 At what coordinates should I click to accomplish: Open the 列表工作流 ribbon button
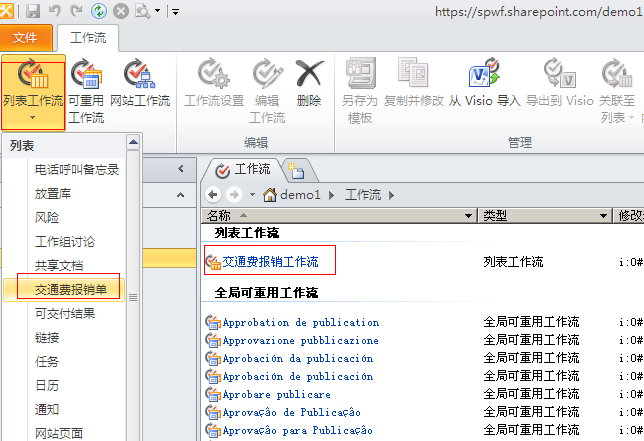(x=33, y=92)
